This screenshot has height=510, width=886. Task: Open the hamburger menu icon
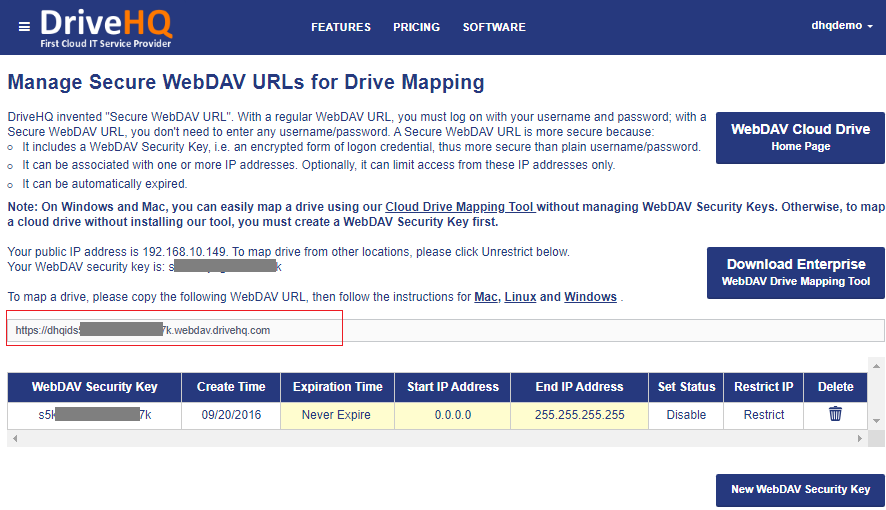point(24,27)
